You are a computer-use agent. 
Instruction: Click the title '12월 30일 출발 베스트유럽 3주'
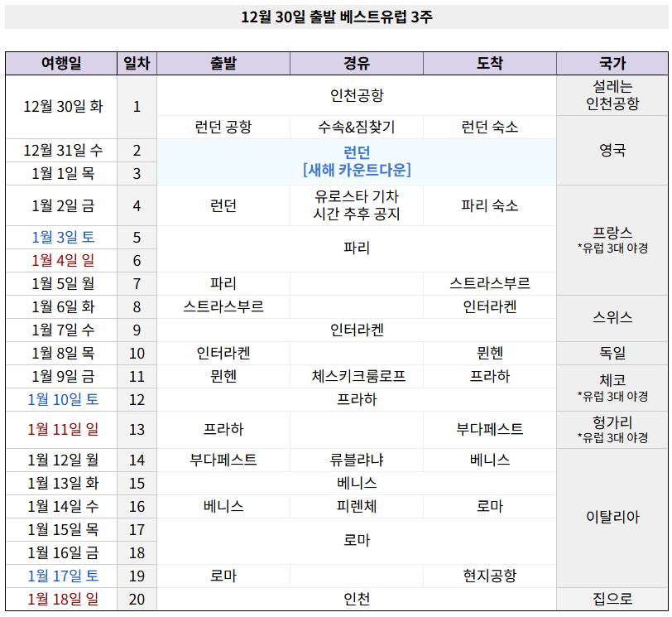337,17
